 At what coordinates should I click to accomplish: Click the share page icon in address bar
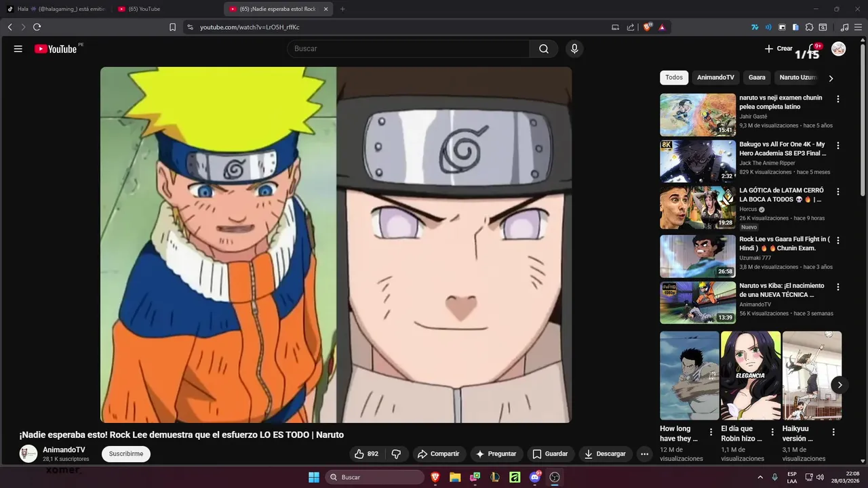631,27
